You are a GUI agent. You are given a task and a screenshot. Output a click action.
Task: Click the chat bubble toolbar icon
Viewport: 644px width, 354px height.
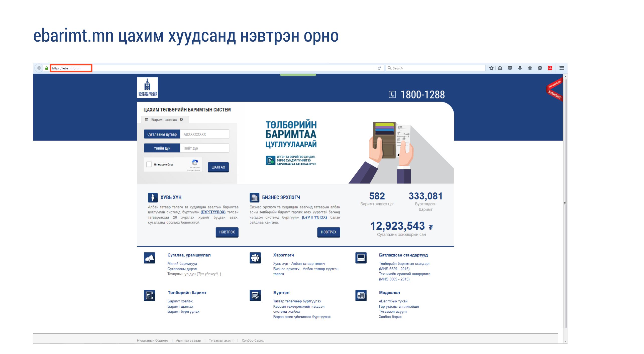pos(540,68)
